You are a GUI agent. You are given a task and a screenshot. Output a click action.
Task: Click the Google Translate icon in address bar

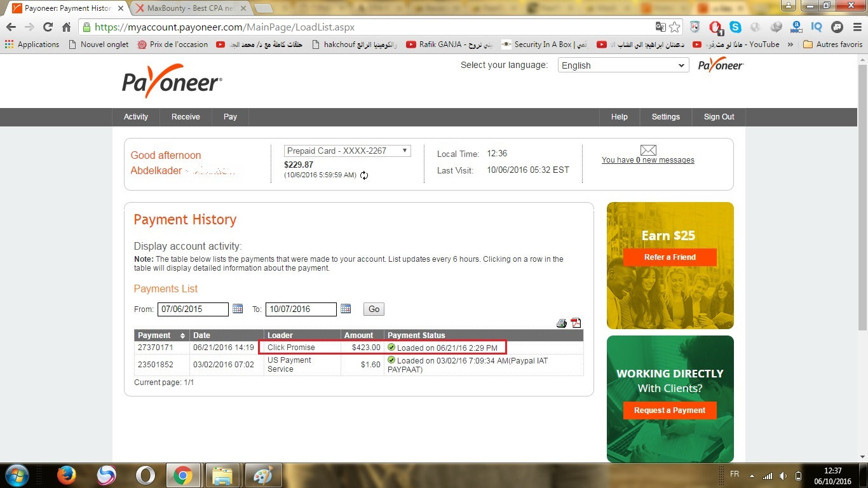661,27
